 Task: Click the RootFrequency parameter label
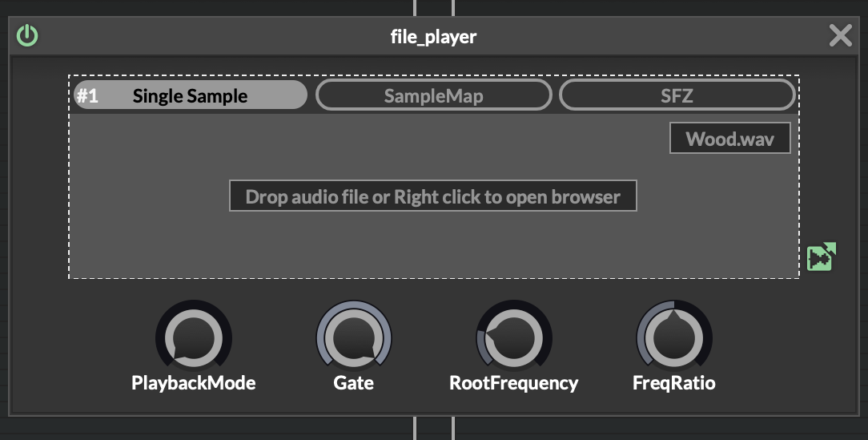click(x=514, y=383)
